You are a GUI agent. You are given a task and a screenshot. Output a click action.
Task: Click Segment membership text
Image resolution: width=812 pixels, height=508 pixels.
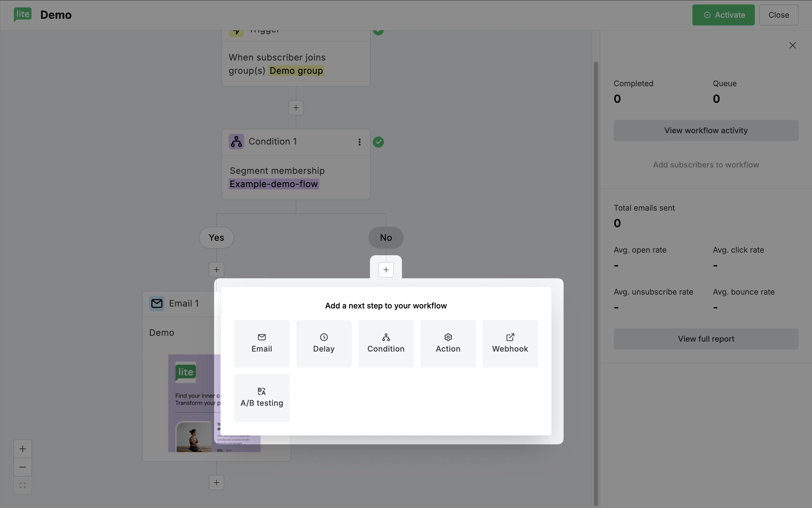point(277,171)
